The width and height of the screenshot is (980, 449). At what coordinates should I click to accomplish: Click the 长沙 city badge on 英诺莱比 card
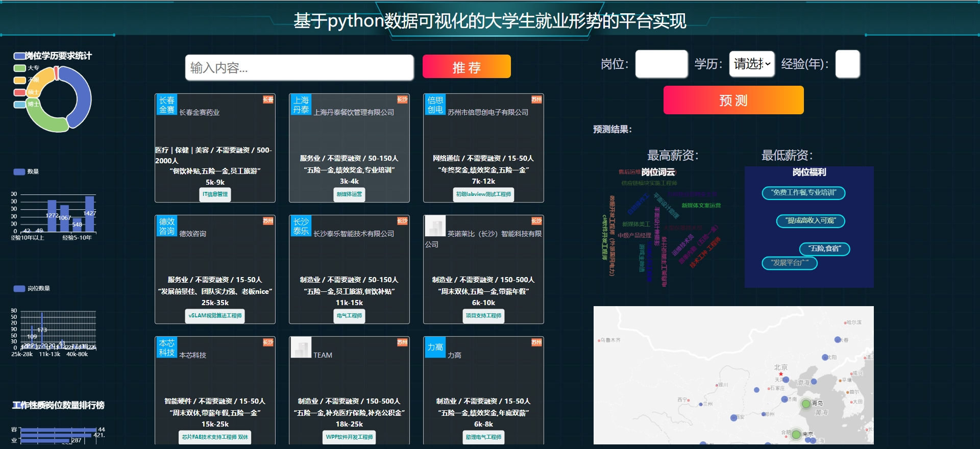(537, 221)
